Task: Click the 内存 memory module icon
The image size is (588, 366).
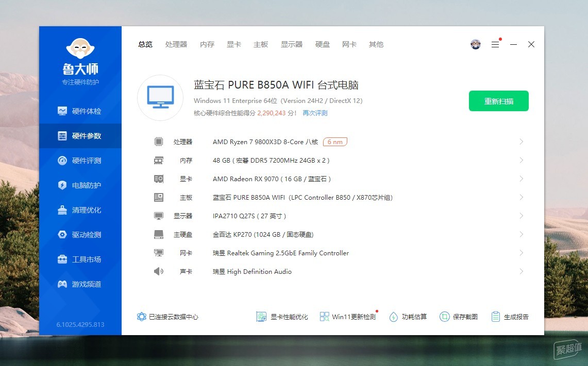Action: click(159, 160)
